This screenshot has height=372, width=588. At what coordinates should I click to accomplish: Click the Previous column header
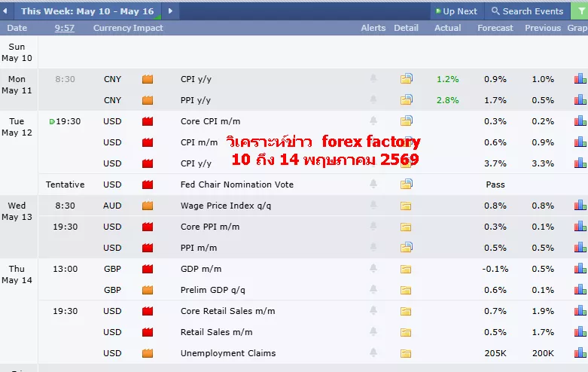click(543, 28)
